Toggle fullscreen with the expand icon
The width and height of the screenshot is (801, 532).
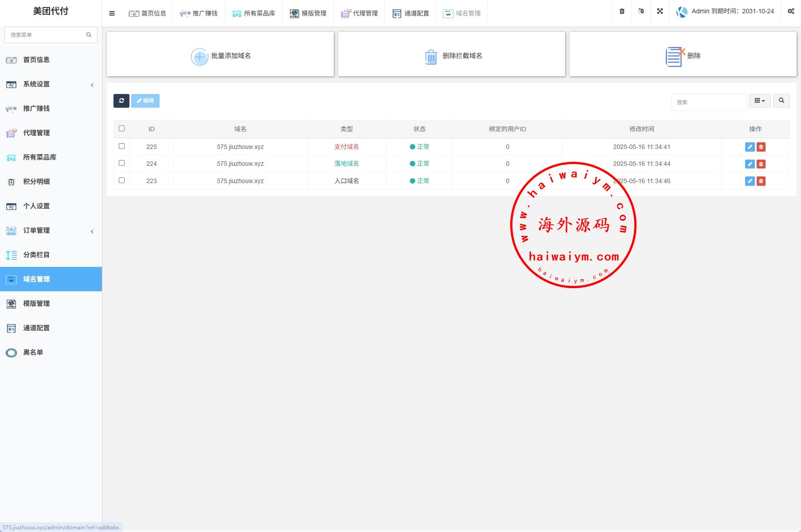pos(660,12)
